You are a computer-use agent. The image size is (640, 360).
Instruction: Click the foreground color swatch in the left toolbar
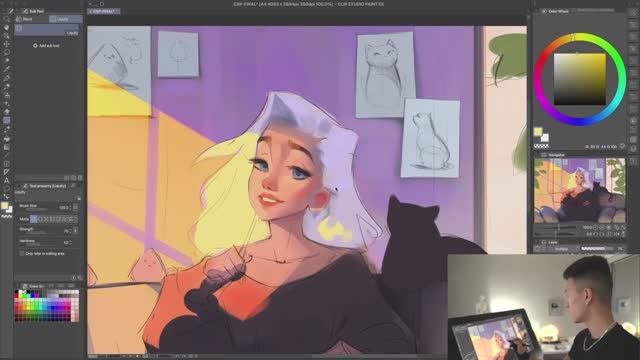[x=4, y=205]
